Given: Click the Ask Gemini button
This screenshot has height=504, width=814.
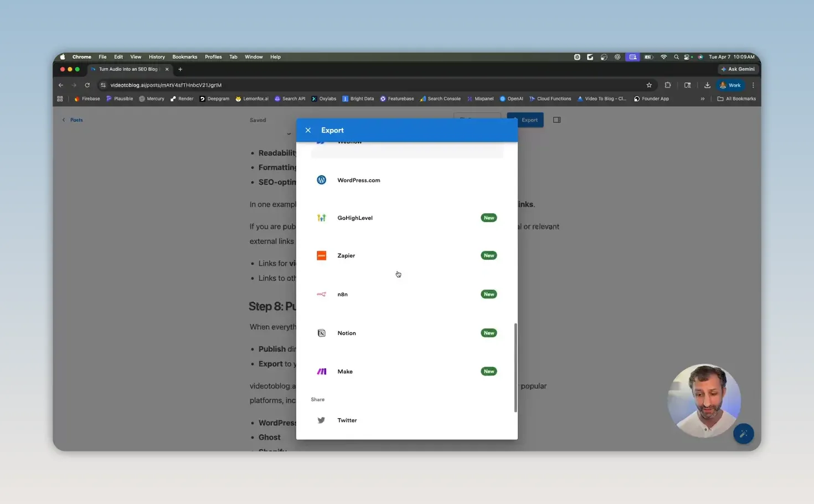Looking at the screenshot, I should point(738,69).
